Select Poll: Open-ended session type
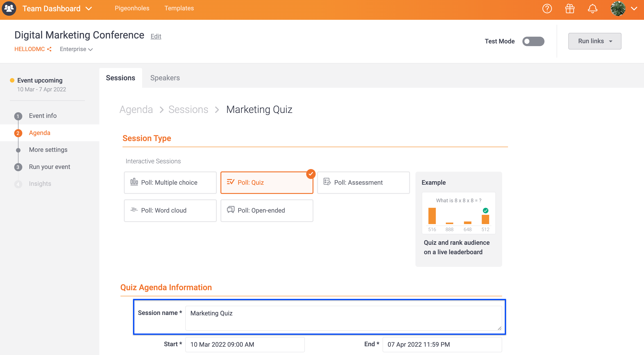This screenshot has height=355, width=644. [x=267, y=211]
